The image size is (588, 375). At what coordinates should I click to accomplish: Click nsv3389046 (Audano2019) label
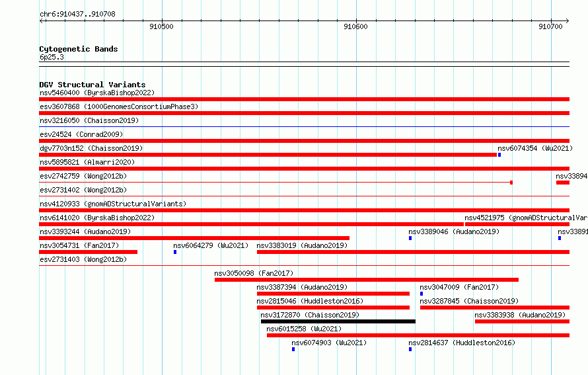(x=454, y=231)
